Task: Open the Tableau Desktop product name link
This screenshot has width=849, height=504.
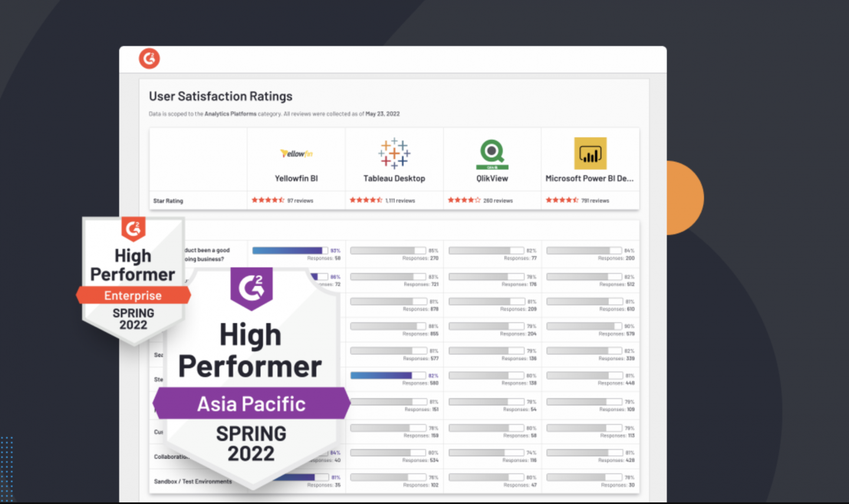Action: click(394, 179)
